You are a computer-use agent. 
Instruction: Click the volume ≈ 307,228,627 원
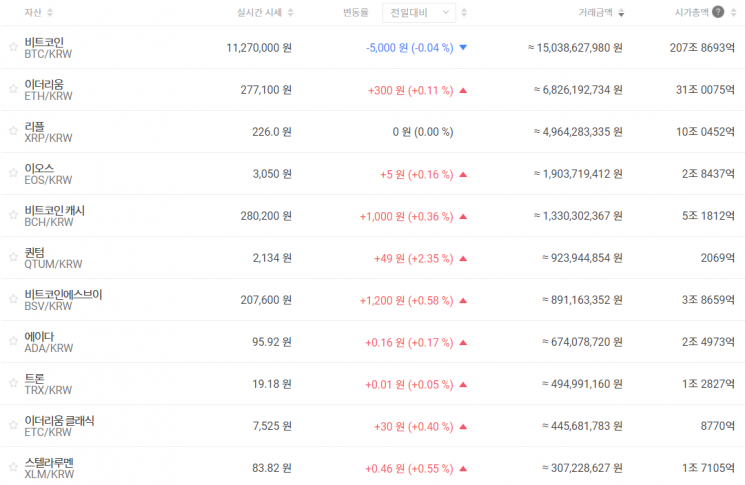(x=582, y=468)
